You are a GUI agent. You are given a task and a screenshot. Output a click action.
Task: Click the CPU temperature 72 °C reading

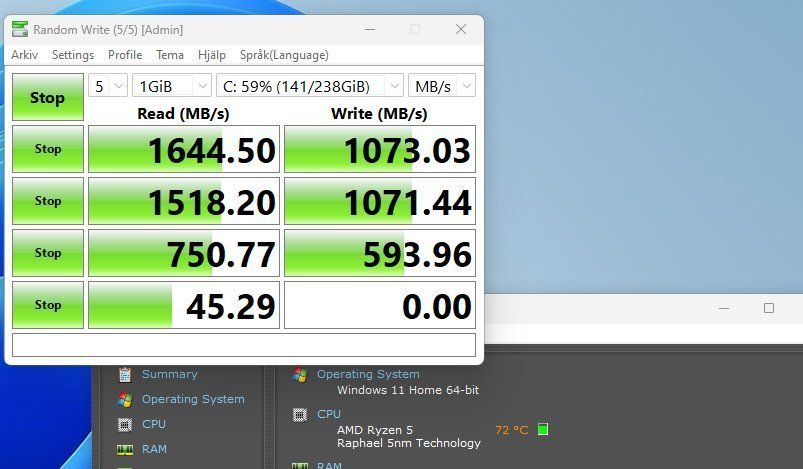pyautogui.click(x=512, y=430)
